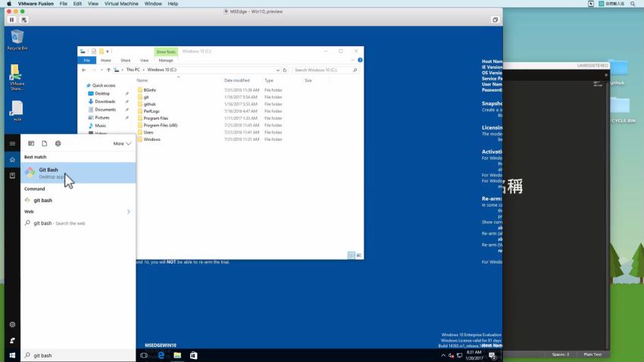Screen dimensions: 644x362
Task: Open the eula desktop file
Action: [x=17, y=111]
